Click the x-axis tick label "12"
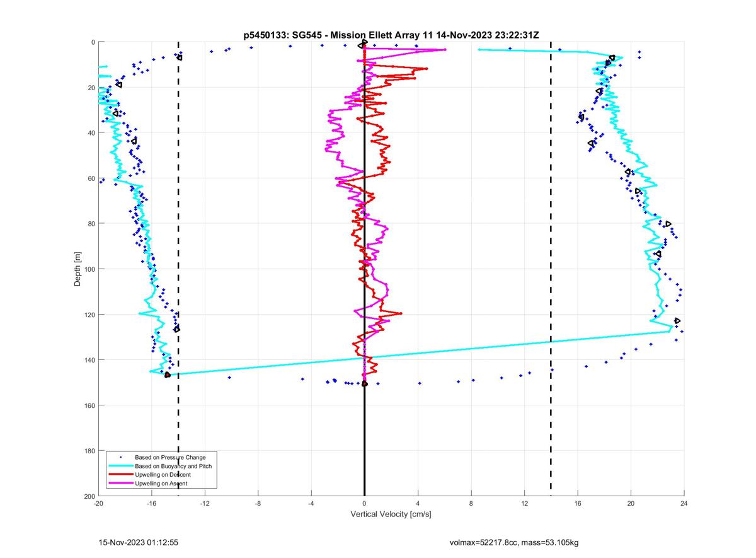The width and height of the screenshot is (756, 558). click(x=524, y=504)
